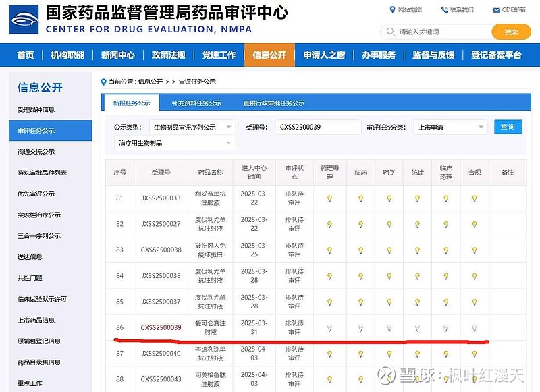This screenshot has height=392, width=540.
Task: Click the grey clinical bulb in row 86
Action: (360, 328)
